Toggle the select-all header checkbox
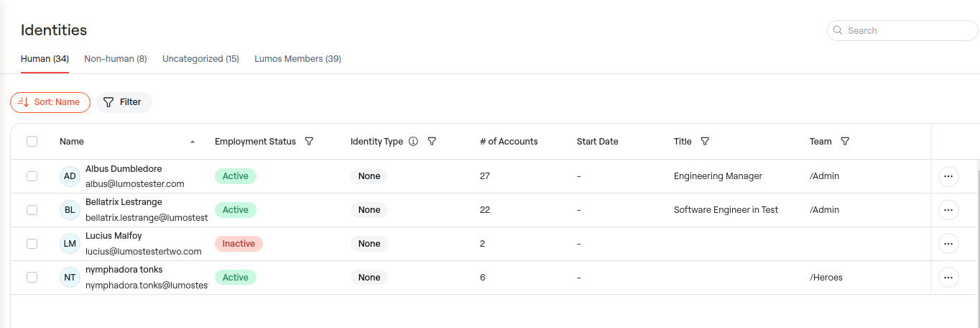Screen dimensions: 980x328 [x=32, y=142]
